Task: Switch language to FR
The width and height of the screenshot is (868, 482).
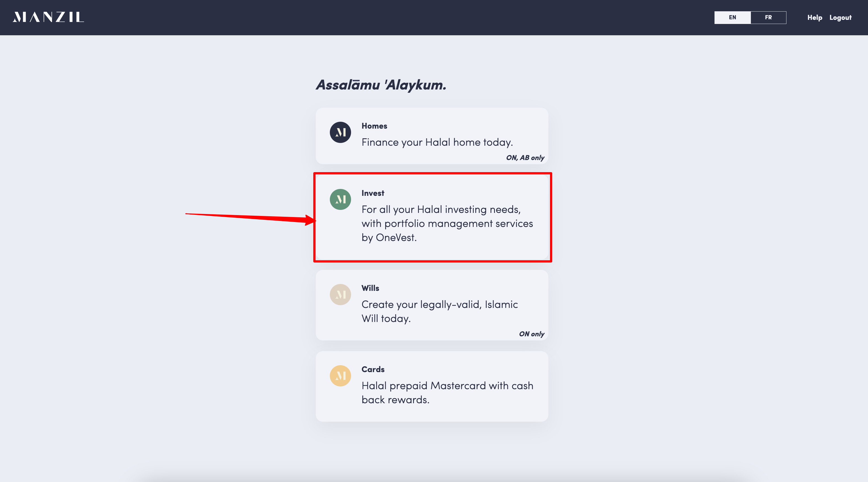Action: pos(768,18)
